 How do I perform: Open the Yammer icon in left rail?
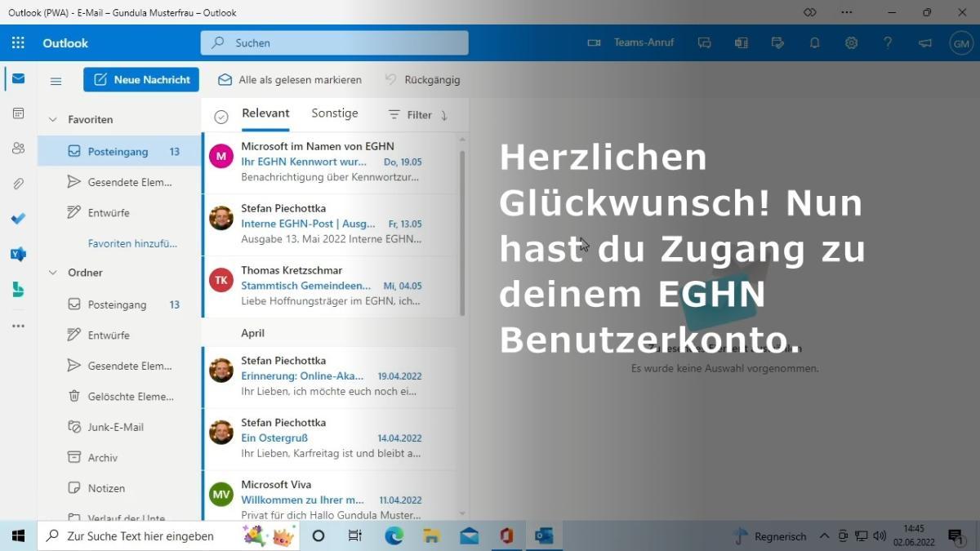click(x=18, y=254)
